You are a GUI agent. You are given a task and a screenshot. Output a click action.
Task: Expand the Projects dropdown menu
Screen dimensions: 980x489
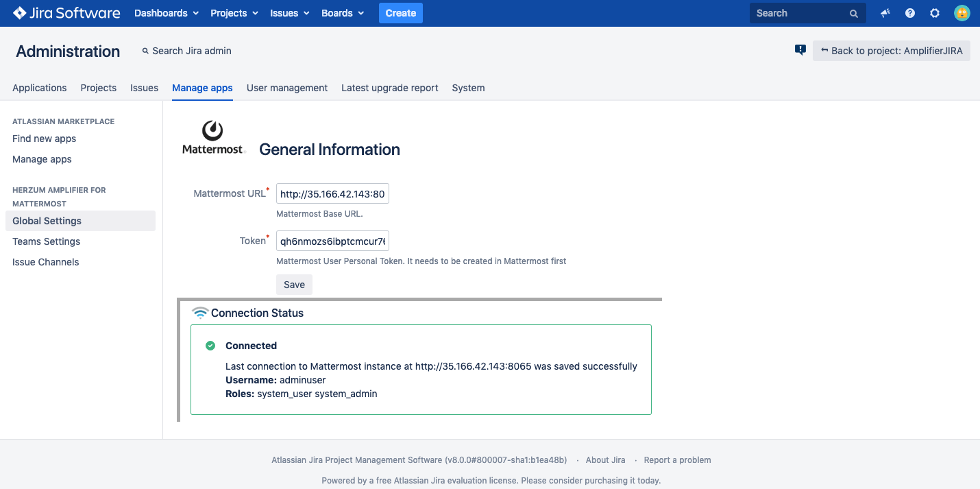pos(234,13)
